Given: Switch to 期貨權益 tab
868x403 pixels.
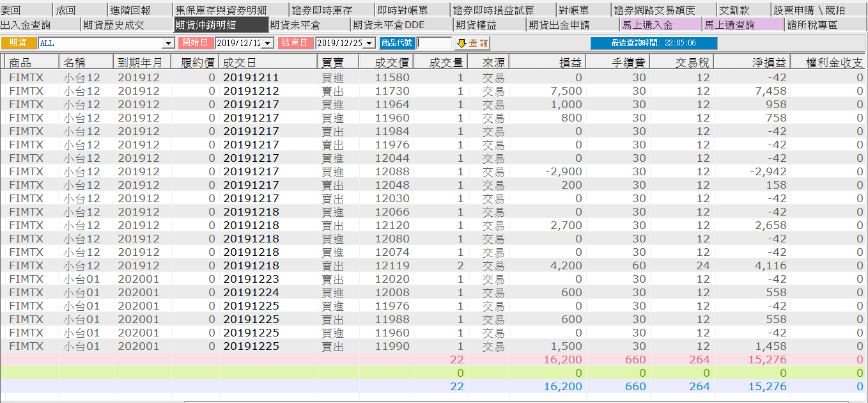Looking at the screenshot, I should tap(490, 25).
